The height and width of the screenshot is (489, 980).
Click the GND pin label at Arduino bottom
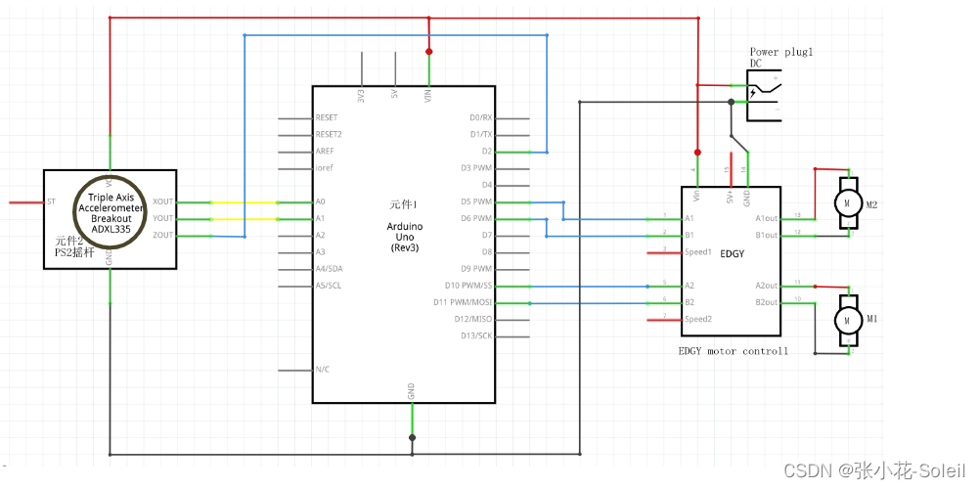point(411,392)
